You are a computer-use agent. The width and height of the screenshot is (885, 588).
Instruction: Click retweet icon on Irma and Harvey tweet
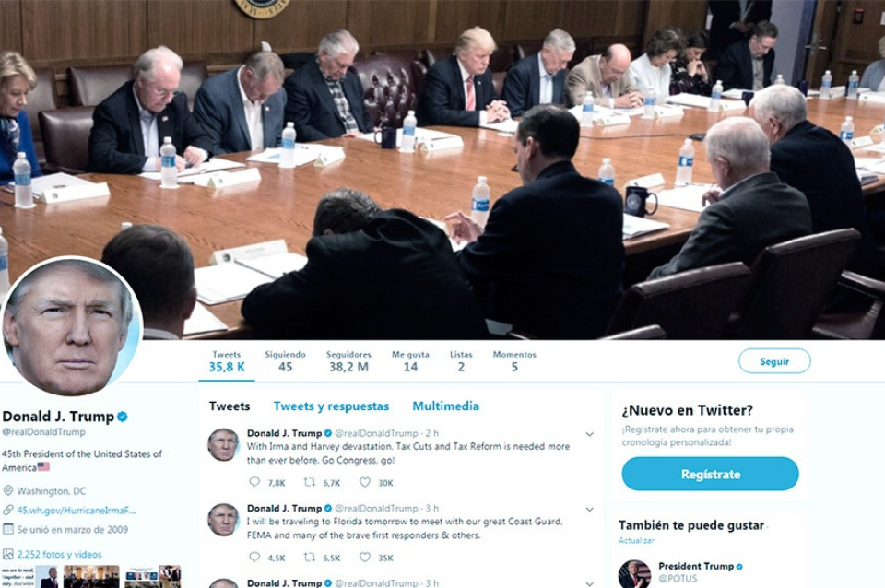pyautogui.click(x=310, y=482)
